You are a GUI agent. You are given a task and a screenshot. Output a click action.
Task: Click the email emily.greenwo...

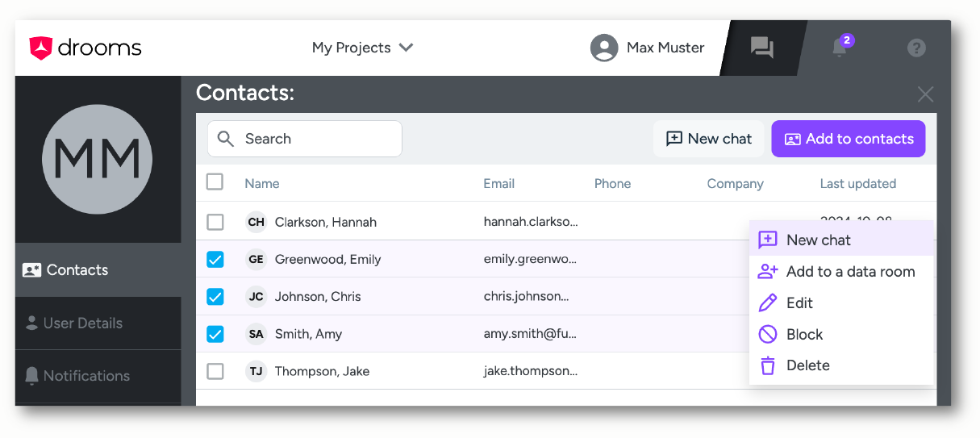pos(531,259)
